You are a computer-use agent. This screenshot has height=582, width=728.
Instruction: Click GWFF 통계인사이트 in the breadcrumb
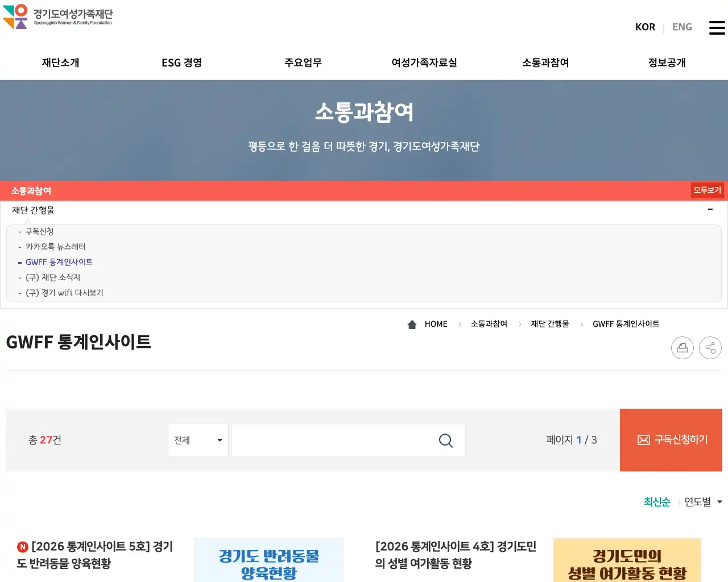626,324
